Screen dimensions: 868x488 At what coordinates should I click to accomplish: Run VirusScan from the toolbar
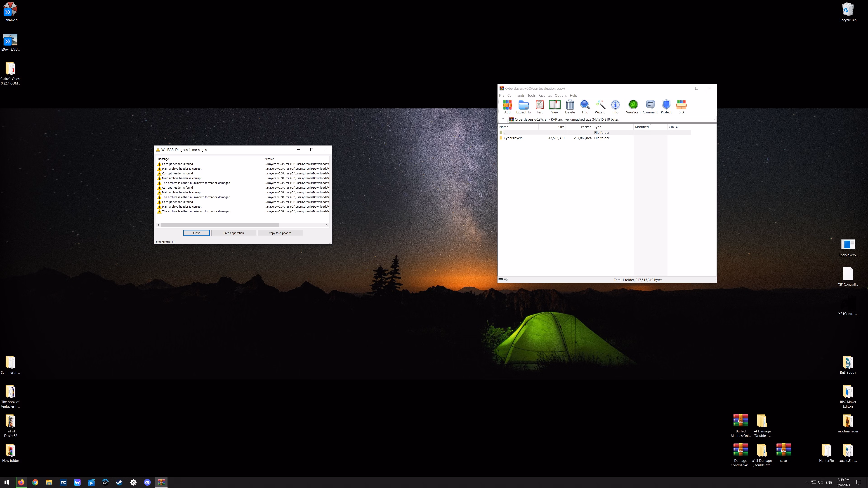pos(633,107)
